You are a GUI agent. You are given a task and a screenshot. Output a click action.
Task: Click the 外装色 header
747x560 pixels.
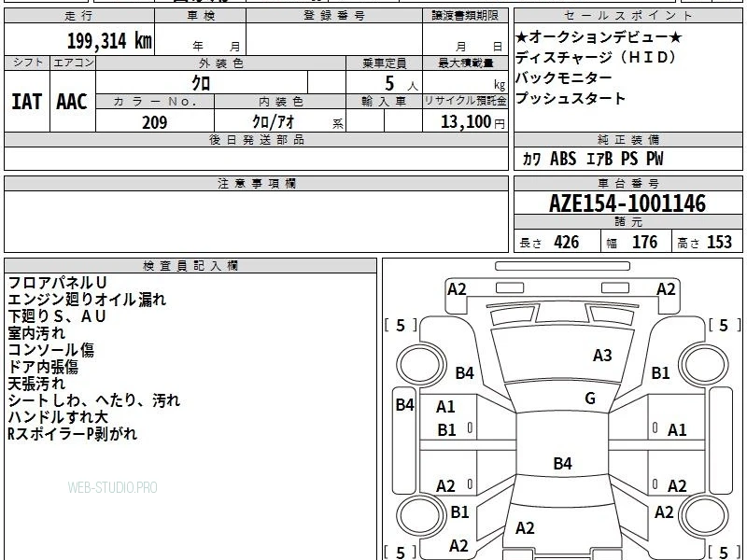(x=220, y=63)
